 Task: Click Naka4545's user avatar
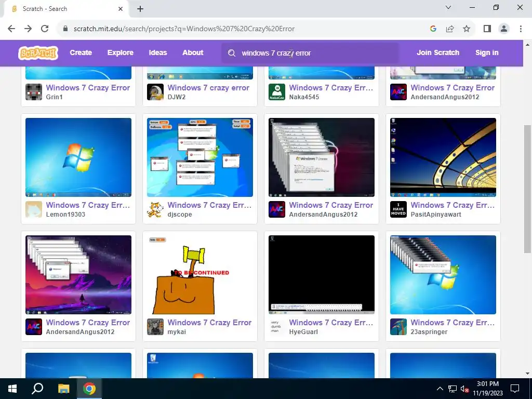coord(277,92)
